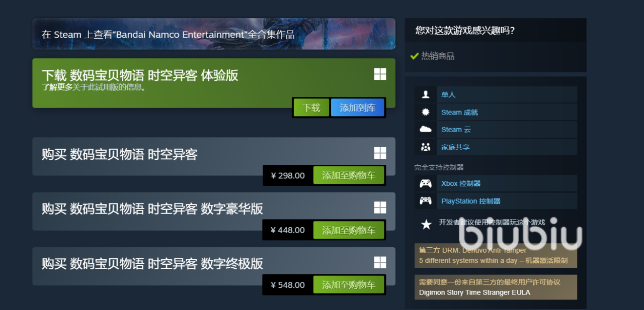Click Windows icon beside standard edition purchase
This screenshot has width=644, height=310.
380,153
